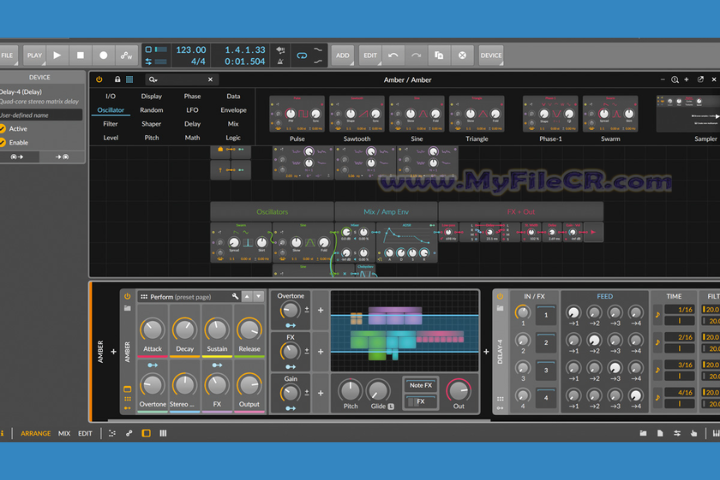Open the Amber device preset folder icon
Image resolution: width=720 pixels, height=480 pixels.
[127, 308]
